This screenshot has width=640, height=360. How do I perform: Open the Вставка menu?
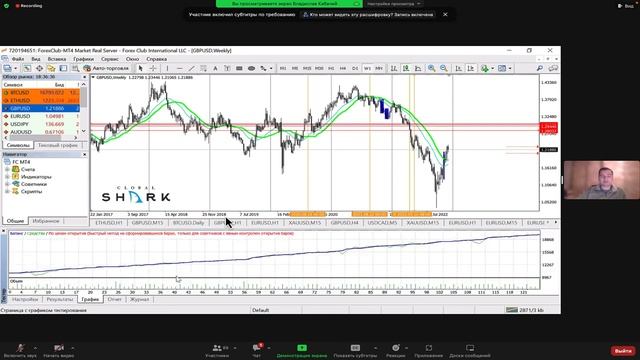tap(57, 59)
